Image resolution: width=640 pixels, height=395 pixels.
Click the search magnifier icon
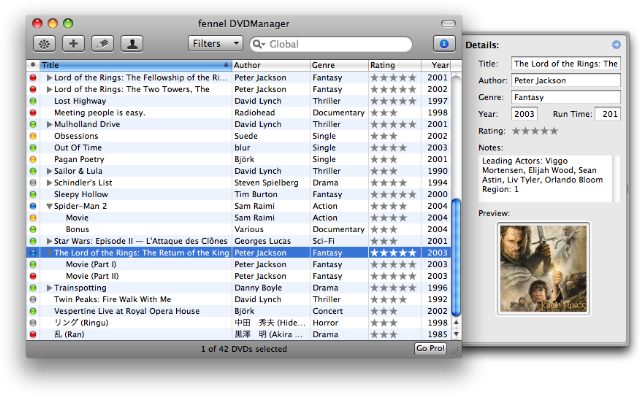pos(258,44)
